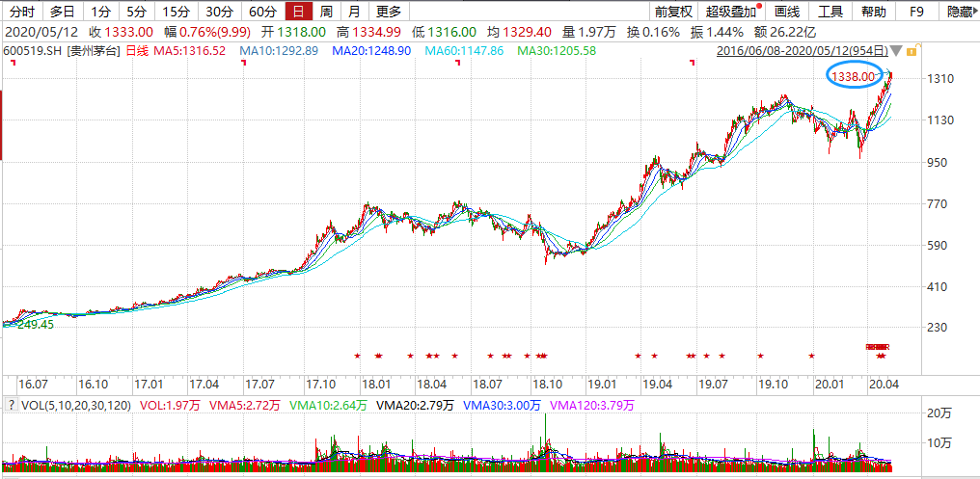
Task: Click the date range 2016/06/08-2020/05/12 link
Action: coord(803,50)
